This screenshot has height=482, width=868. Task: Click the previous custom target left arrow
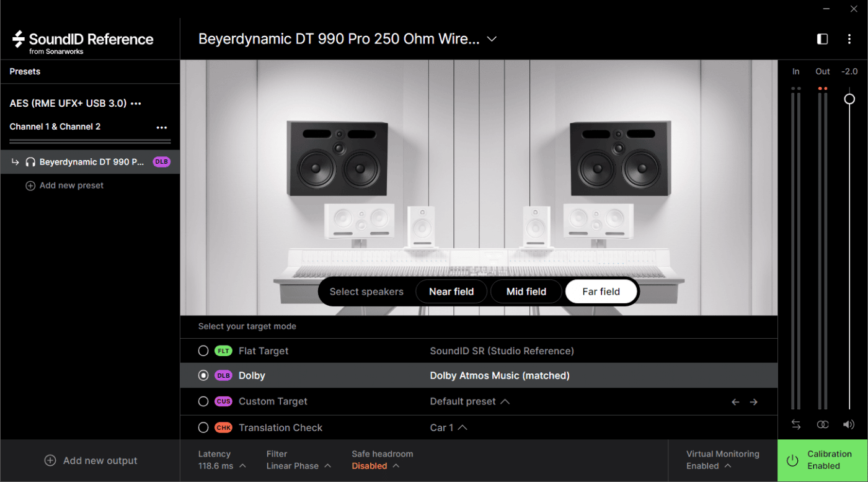[x=735, y=402]
